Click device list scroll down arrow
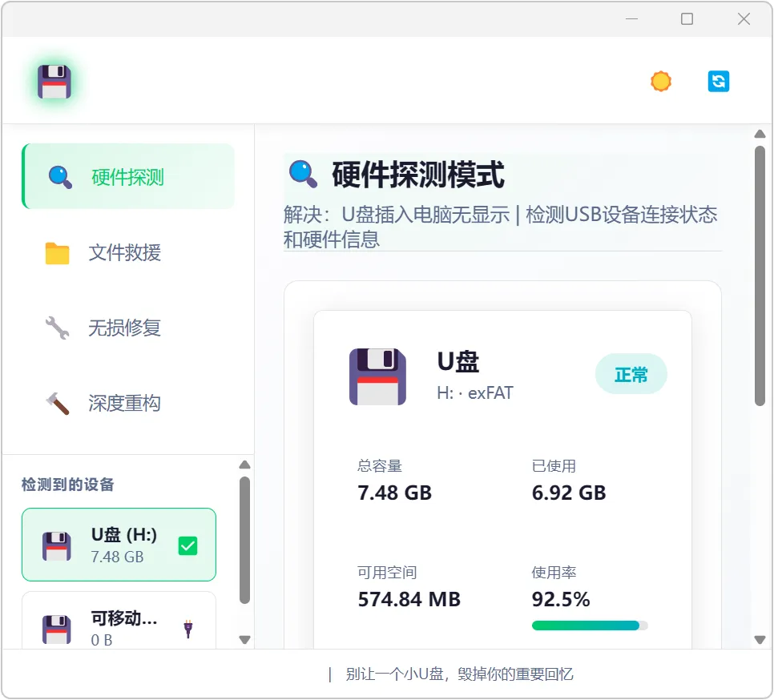Screen dimensions: 774x700 click(245, 640)
